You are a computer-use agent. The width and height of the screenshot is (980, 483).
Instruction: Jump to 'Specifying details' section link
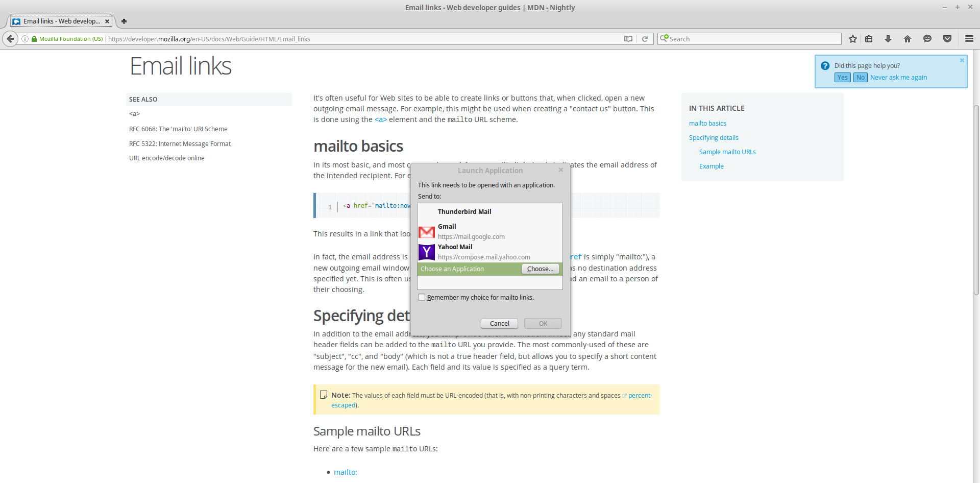pyautogui.click(x=714, y=138)
